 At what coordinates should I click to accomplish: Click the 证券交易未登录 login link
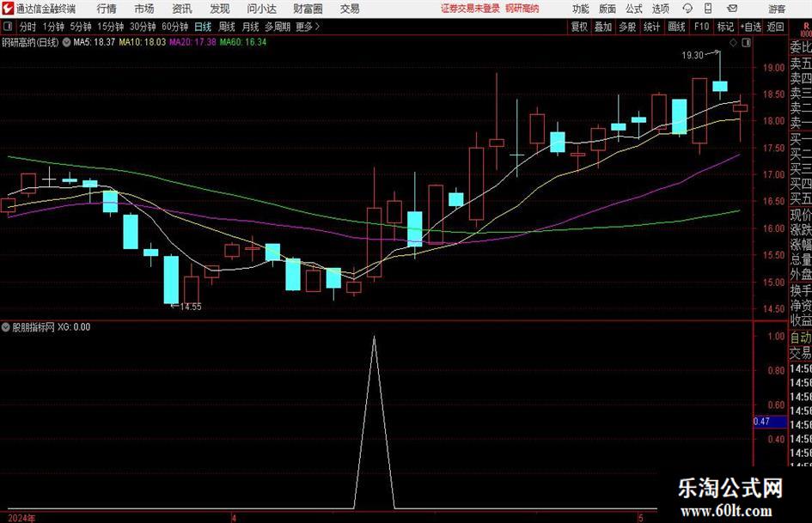[470, 9]
